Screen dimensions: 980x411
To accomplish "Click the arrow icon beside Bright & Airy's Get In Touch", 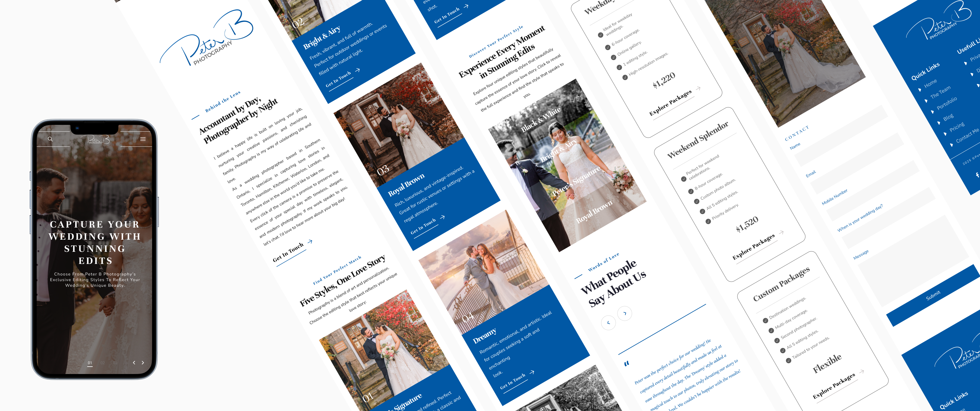I will coord(358,70).
